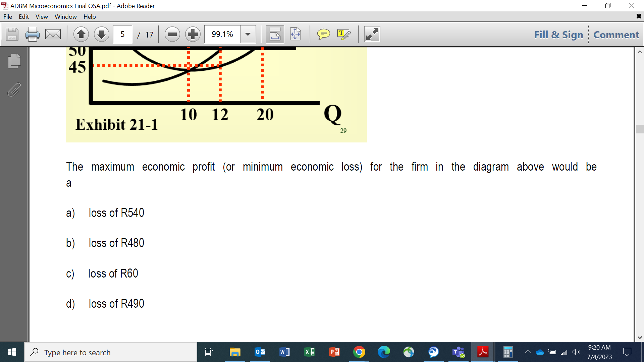This screenshot has width=644, height=362.
Task: Open the Sticky Note comment tool
Action: [x=323, y=34]
